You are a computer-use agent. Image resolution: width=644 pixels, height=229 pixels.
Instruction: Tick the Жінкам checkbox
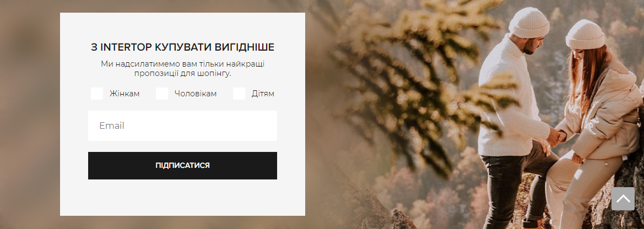click(97, 94)
